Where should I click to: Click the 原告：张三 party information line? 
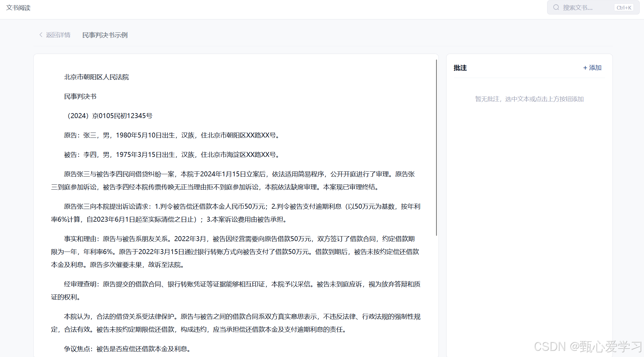tap(171, 135)
